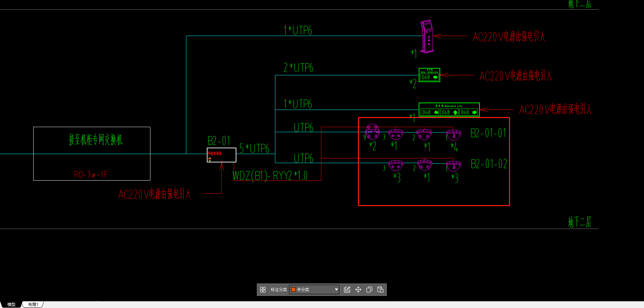
Task: Select the single green 068 guidance sign
Action: click(x=429, y=75)
